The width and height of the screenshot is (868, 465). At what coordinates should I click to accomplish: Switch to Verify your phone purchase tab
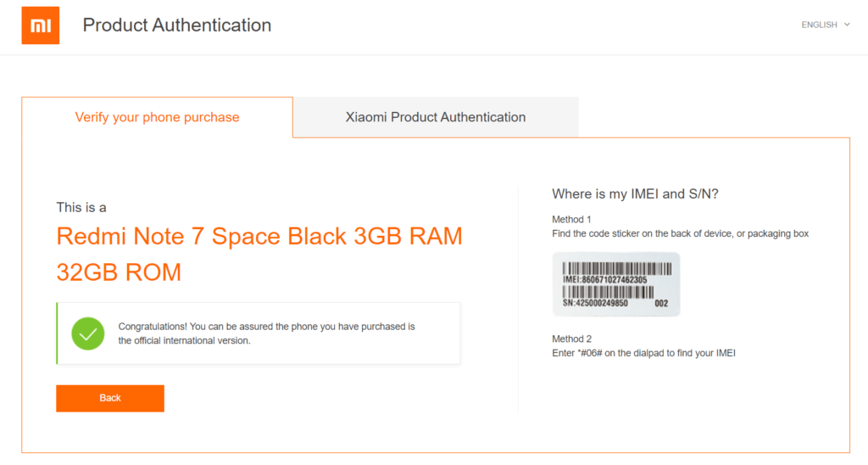coord(157,117)
